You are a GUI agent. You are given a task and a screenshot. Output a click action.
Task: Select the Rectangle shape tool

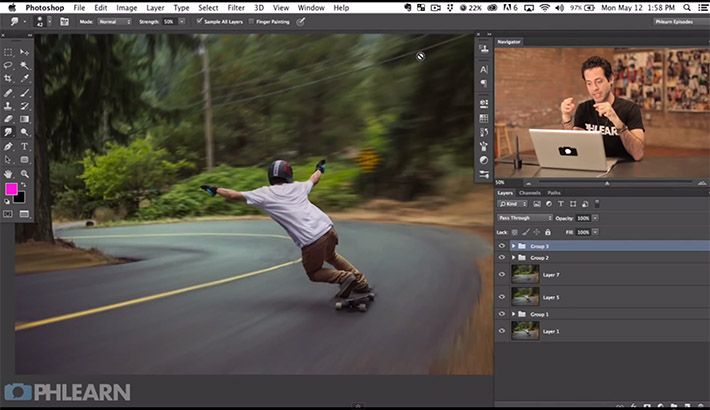click(24, 160)
